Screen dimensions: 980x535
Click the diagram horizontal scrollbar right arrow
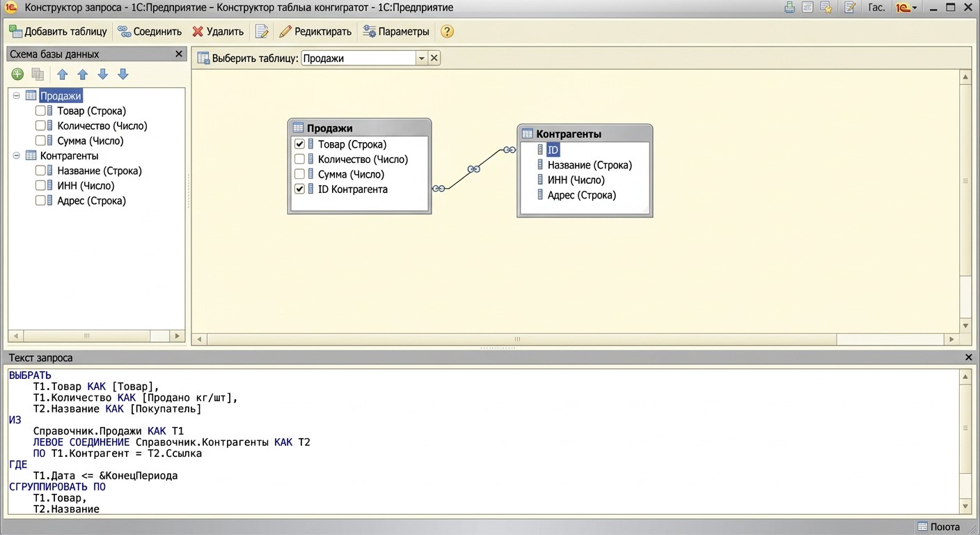point(953,339)
